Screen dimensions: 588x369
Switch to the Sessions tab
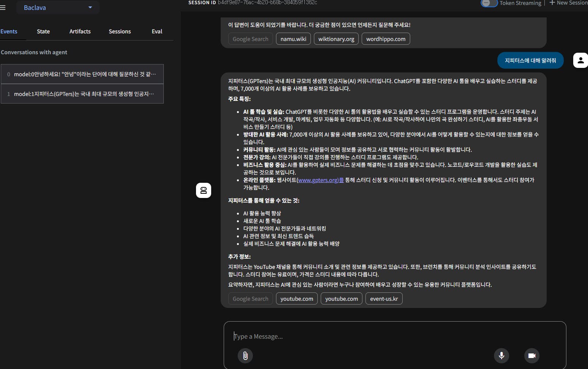[120, 31]
